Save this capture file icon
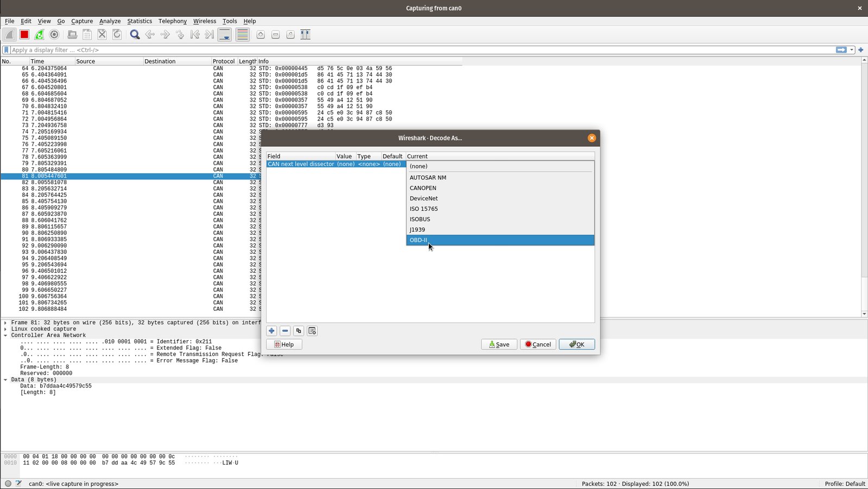The width and height of the screenshot is (868, 489). click(87, 35)
